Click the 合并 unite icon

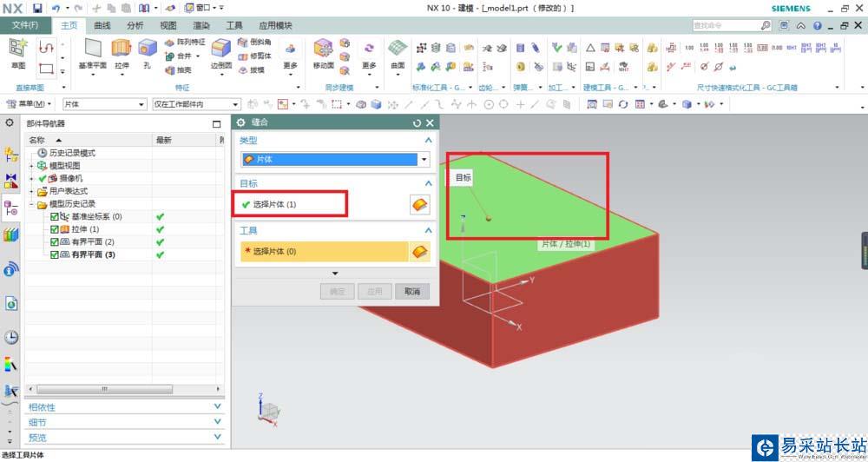[x=170, y=56]
